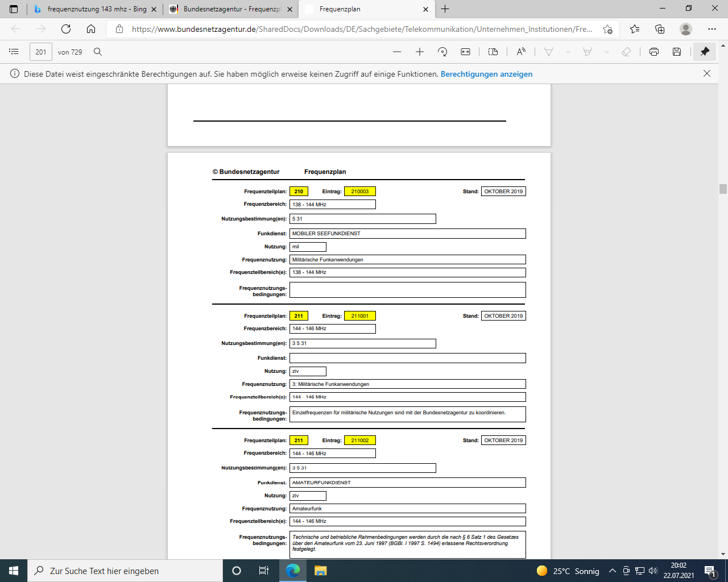Fit the PDF page to width

[465, 52]
